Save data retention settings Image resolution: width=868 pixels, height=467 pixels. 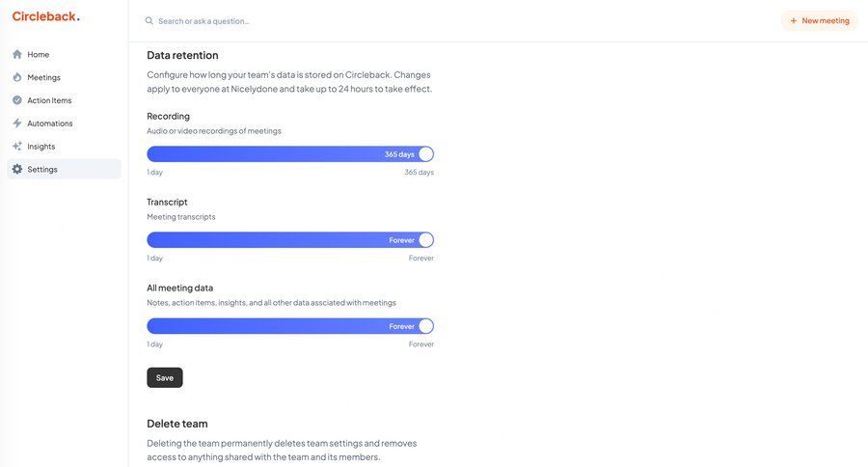click(x=164, y=377)
